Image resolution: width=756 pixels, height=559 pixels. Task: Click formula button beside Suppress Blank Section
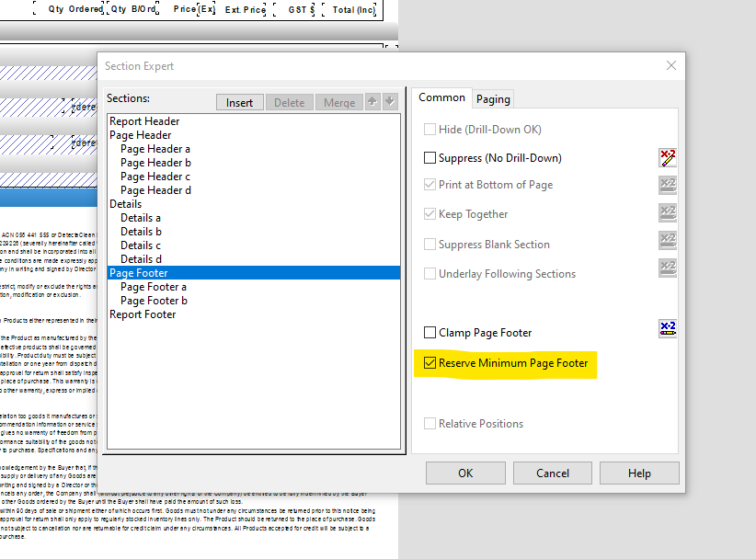[x=668, y=244]
